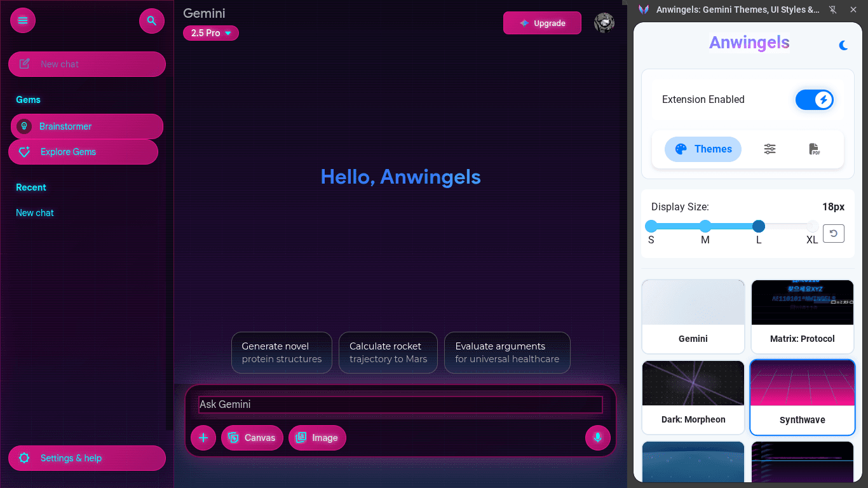Click the Settings gear icon
Screen dimensions: 868x488
tap(24, 458)
